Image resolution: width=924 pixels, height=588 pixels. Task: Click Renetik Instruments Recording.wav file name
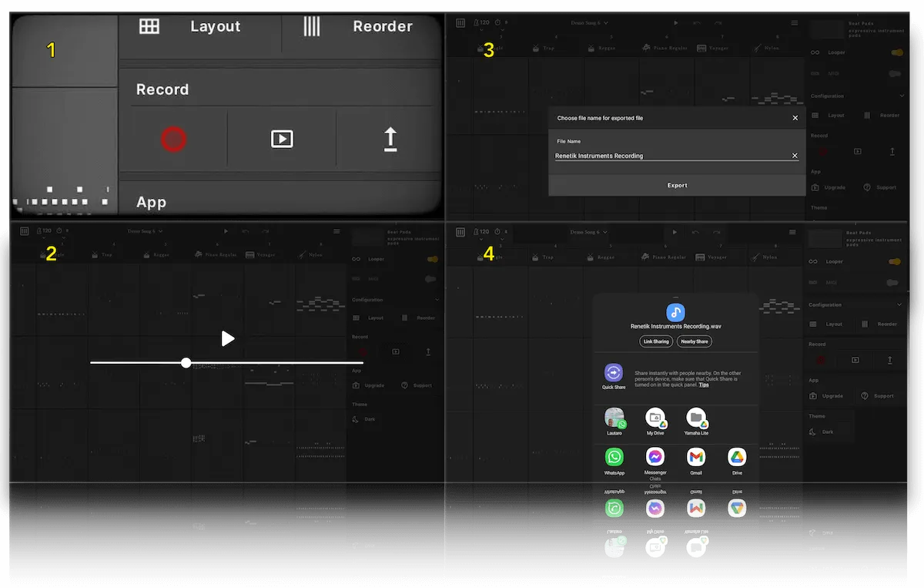[x=675, y=327]
